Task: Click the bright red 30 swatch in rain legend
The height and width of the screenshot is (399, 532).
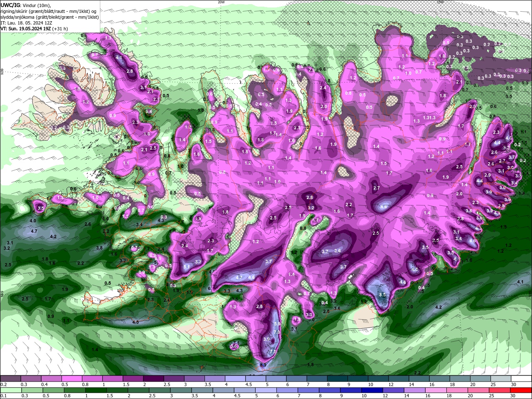Action: click(522, 390)
